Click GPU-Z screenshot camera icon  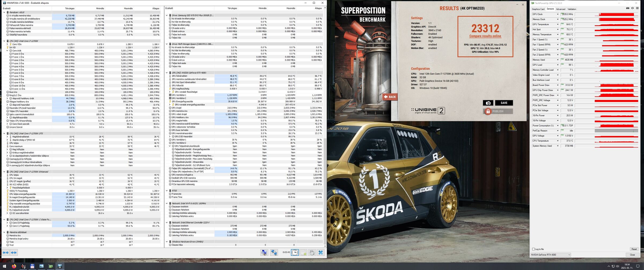tap(628, 8)
